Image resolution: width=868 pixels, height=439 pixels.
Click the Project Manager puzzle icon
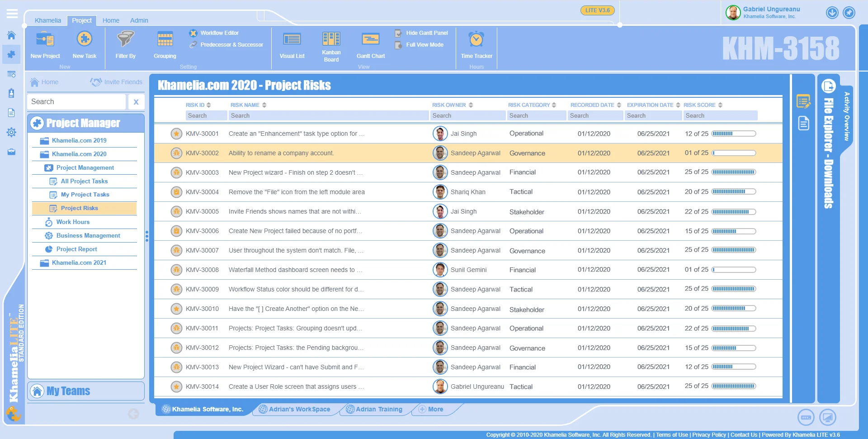coord(37,123)
